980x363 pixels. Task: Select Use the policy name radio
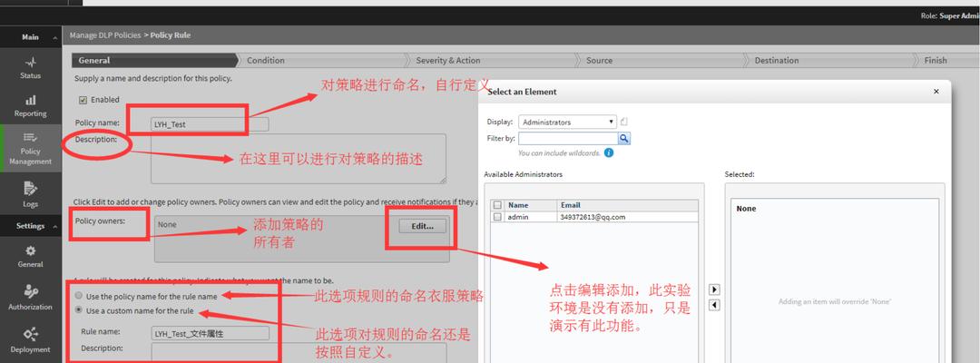(x=78, y=296)
